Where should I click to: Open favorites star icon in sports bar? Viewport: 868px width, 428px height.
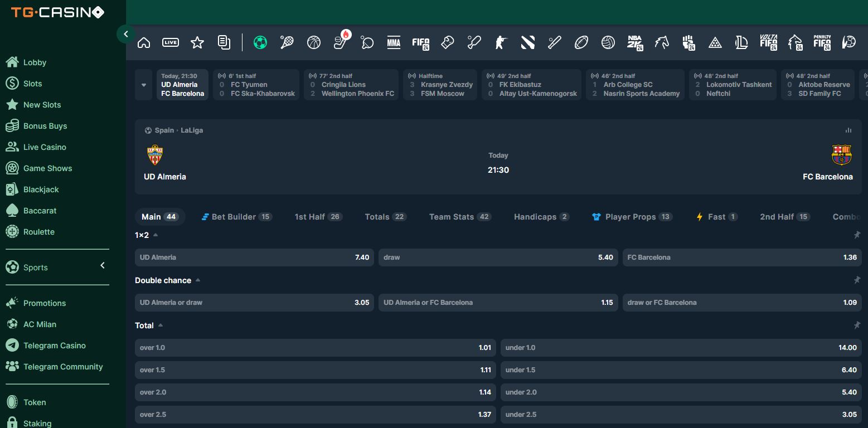[197, 42]
